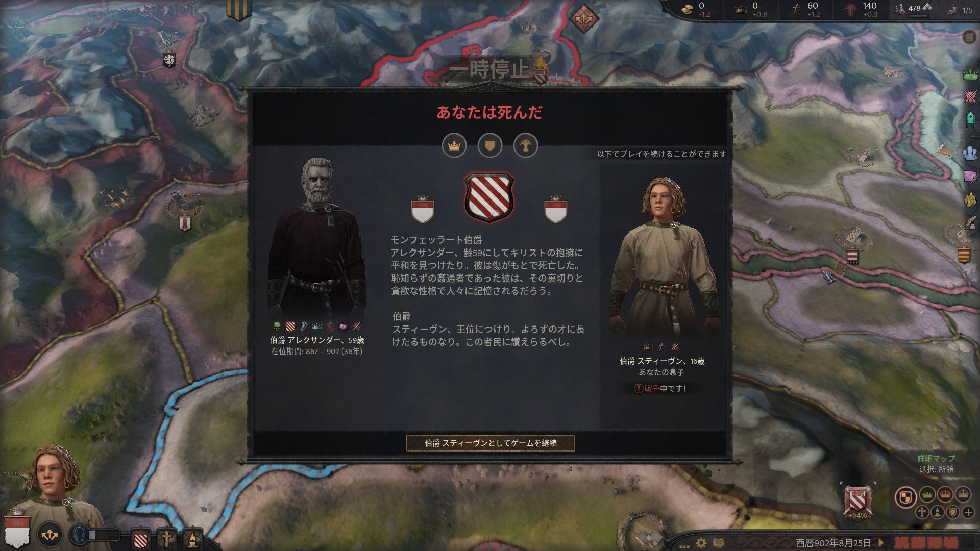Viewport: 980px width, 551px height.
Task: Expand the current situation scroll icon
Action: (969, 37)
